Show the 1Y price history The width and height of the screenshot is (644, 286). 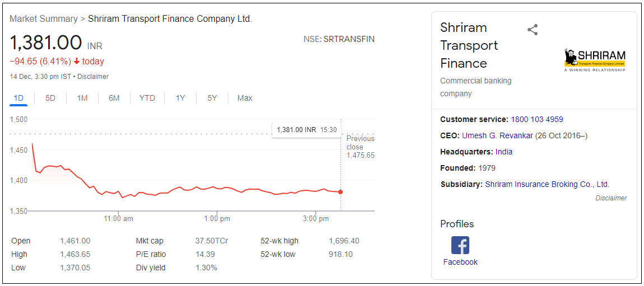pyautogui.click(x=180, y=98)
